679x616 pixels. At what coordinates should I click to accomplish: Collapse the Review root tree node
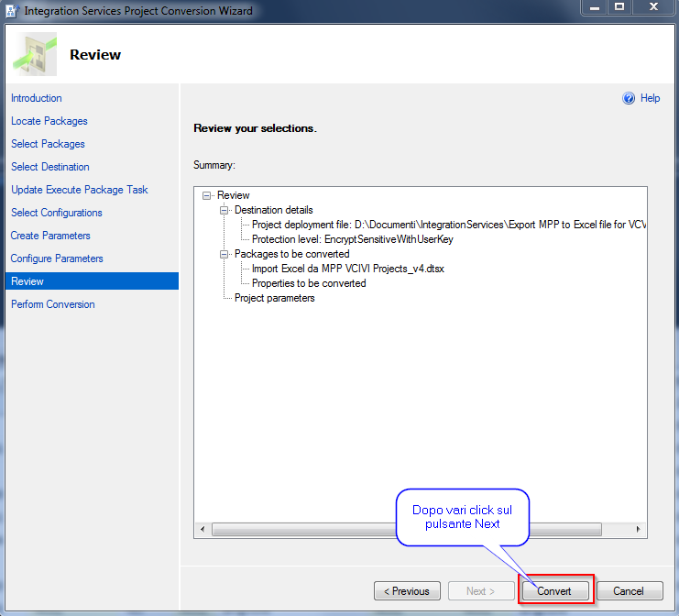coord(206,196)
